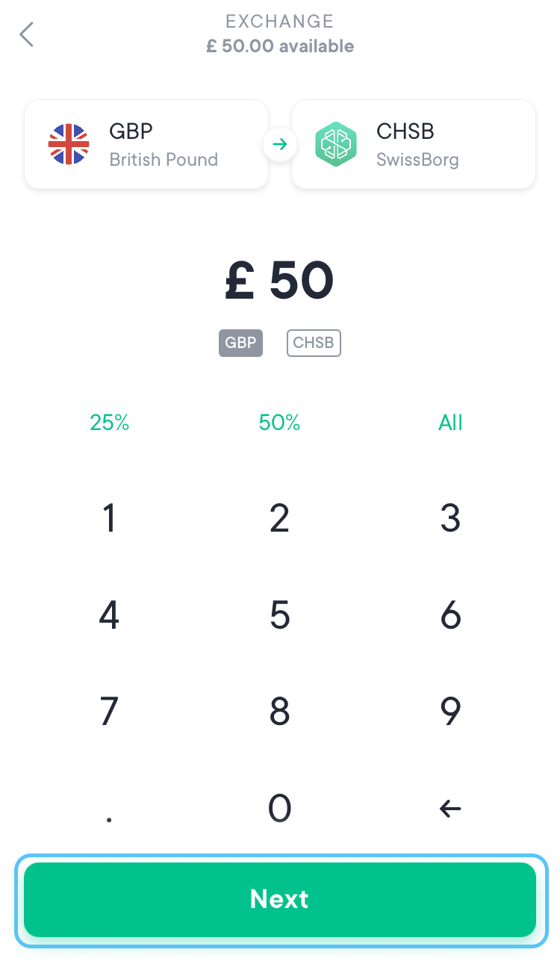
Task: Tap the back chevron arrow
Action: 27,34
